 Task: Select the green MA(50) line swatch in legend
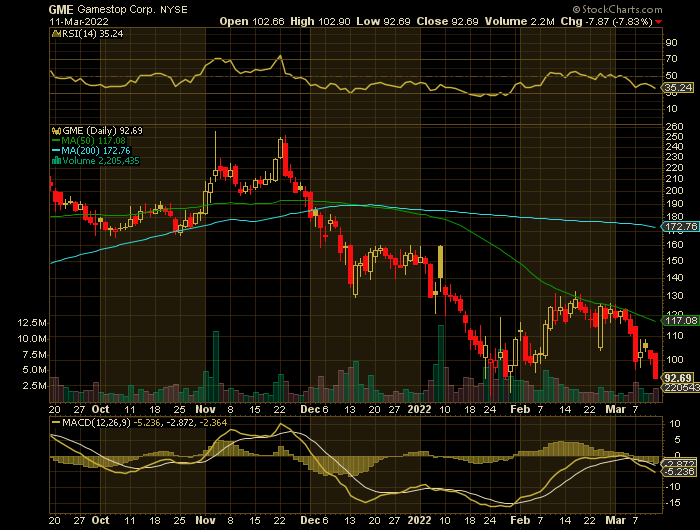click(x=56, y=141)
